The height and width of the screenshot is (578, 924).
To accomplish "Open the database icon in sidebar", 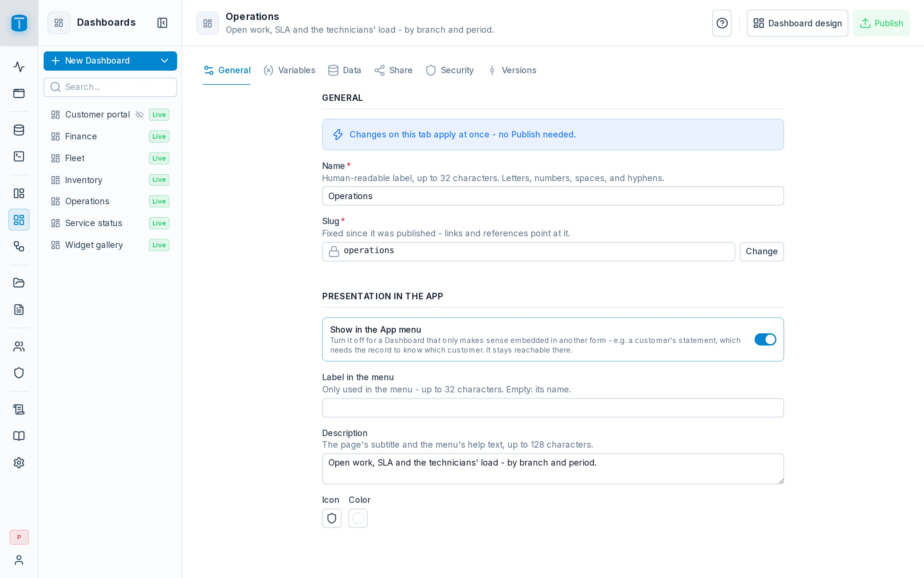I will (19, 130).
